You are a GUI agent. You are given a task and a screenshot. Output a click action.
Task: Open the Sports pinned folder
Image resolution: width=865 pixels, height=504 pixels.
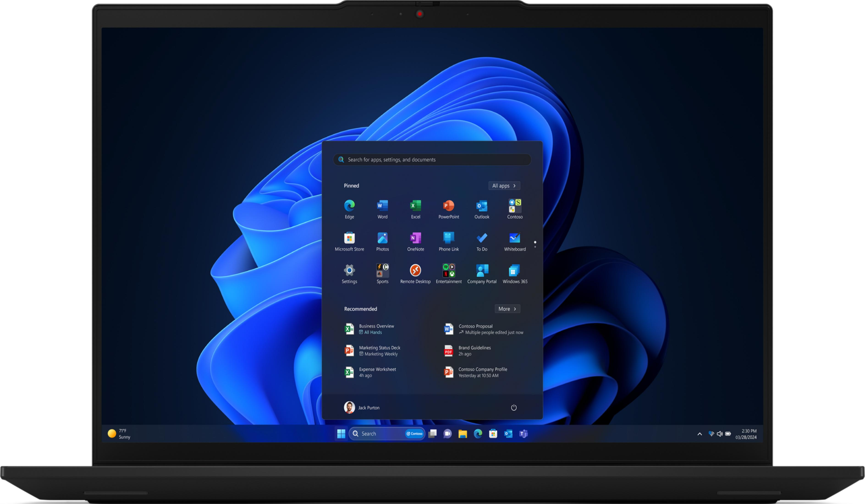tap(382, 274)
